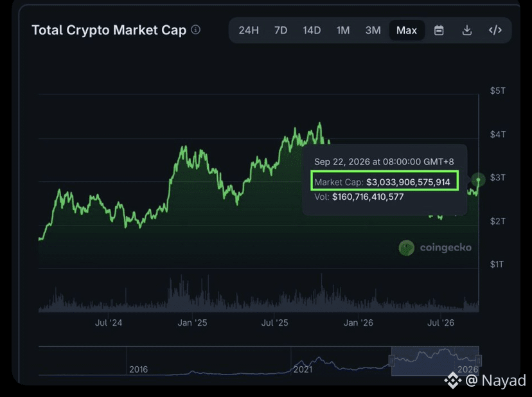Choose the 14D time range
The image size is (532, 397).
click(x=312, y=31)
